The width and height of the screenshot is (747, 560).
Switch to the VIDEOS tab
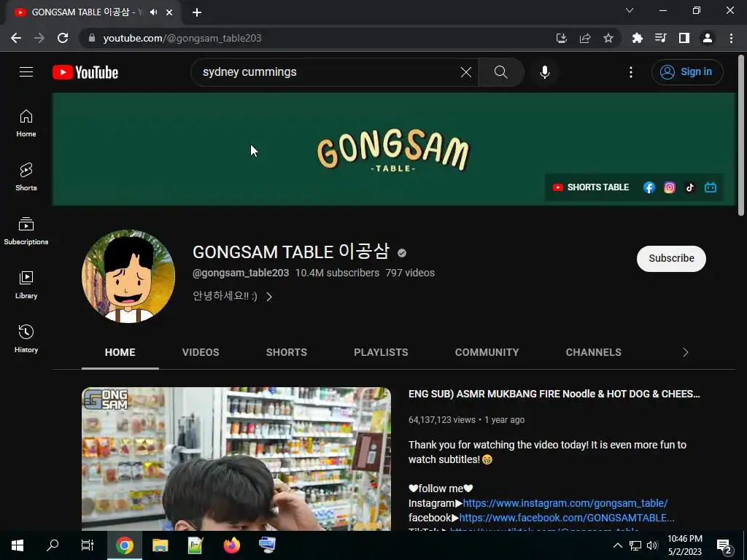tap(201, 352)
